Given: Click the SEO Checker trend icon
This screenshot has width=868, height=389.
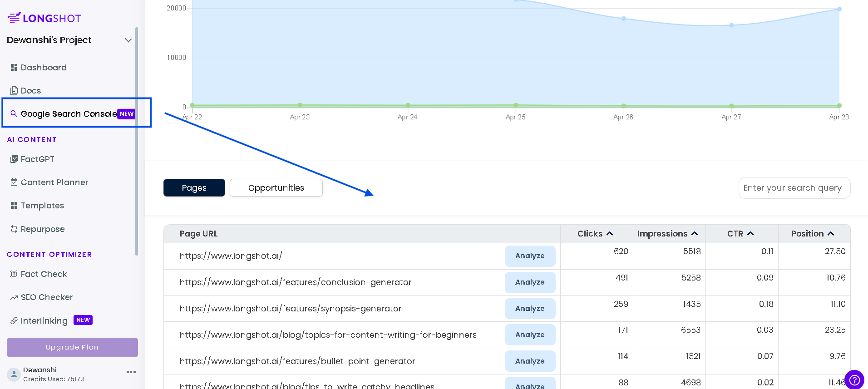Looking at the screenshot, I should [14, 297].
